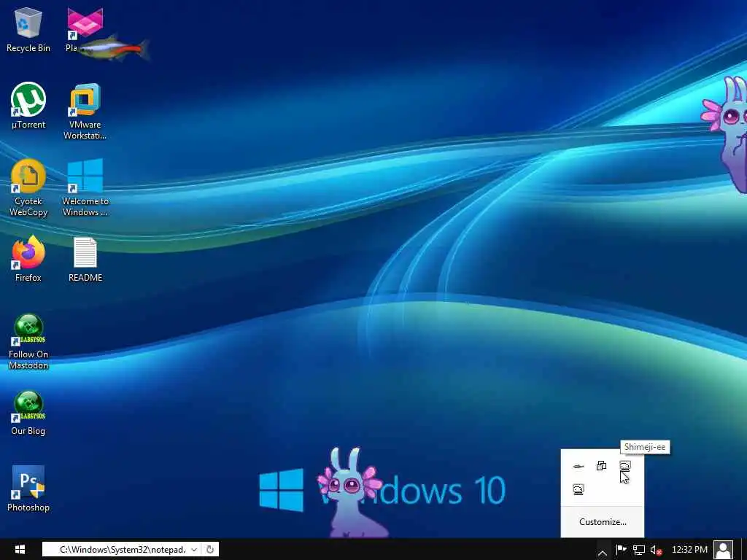Click the Shimeji icon alone in the overflow's lower row
Viewport: 747px width, 560px height.
[578, 489]
